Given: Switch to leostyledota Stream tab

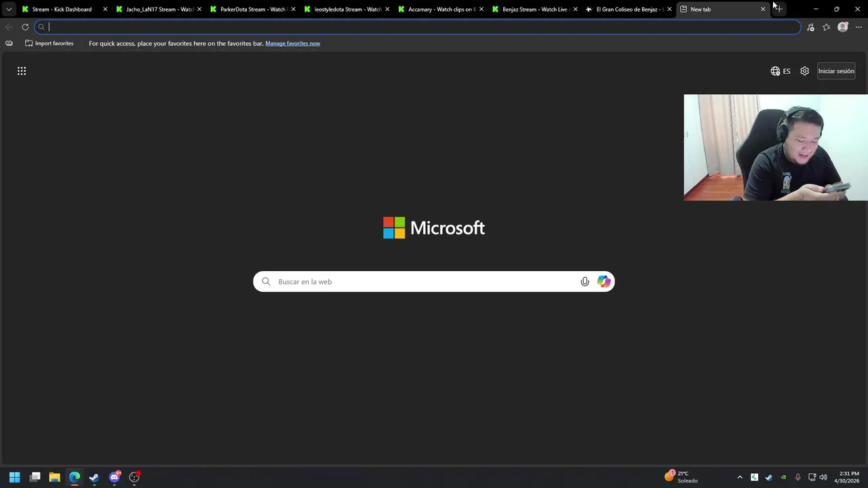Looking at the screenshot, I should click(x=347, y=9).
